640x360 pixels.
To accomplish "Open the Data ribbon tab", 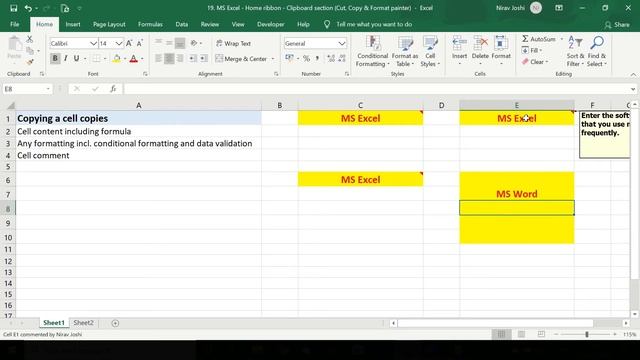I will (182, 24).
